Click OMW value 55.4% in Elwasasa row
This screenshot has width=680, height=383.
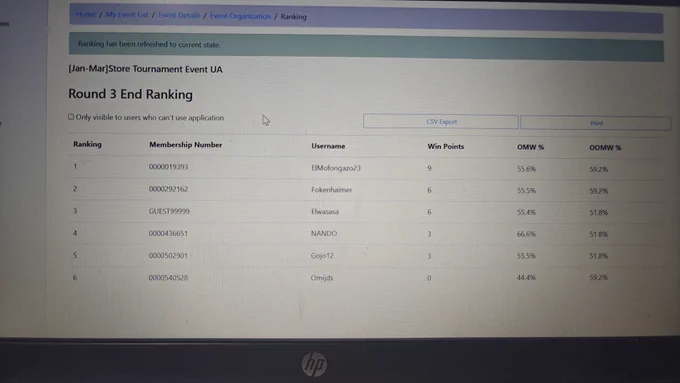tap(526, 212)
